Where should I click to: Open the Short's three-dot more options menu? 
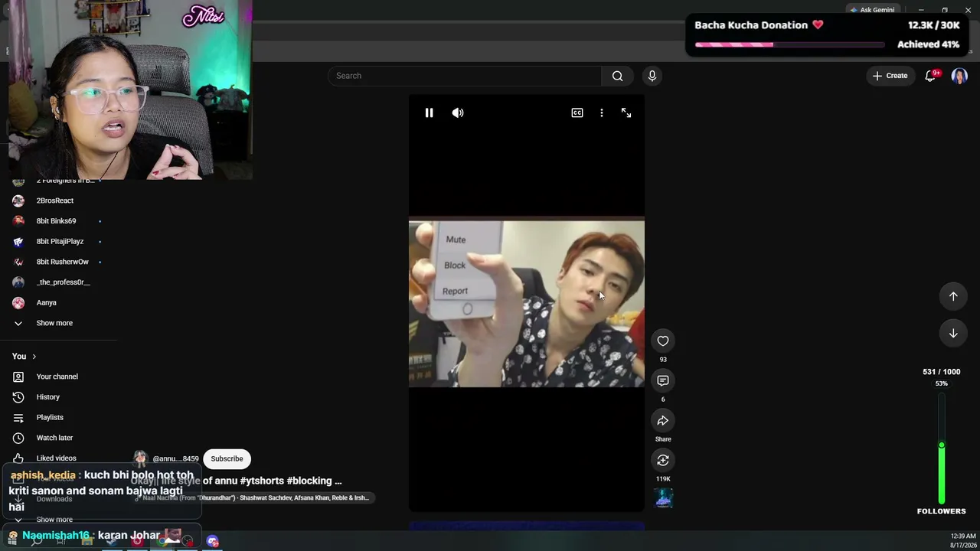(602, 113)
